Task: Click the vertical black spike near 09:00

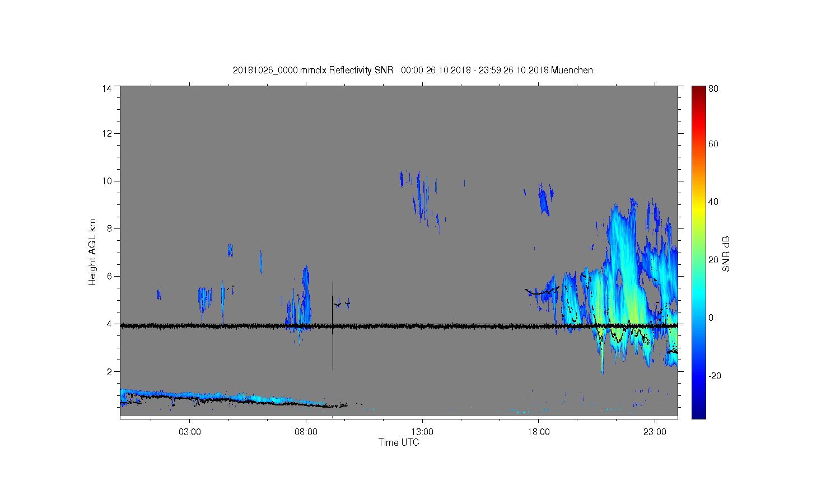Action: (333, 326)
